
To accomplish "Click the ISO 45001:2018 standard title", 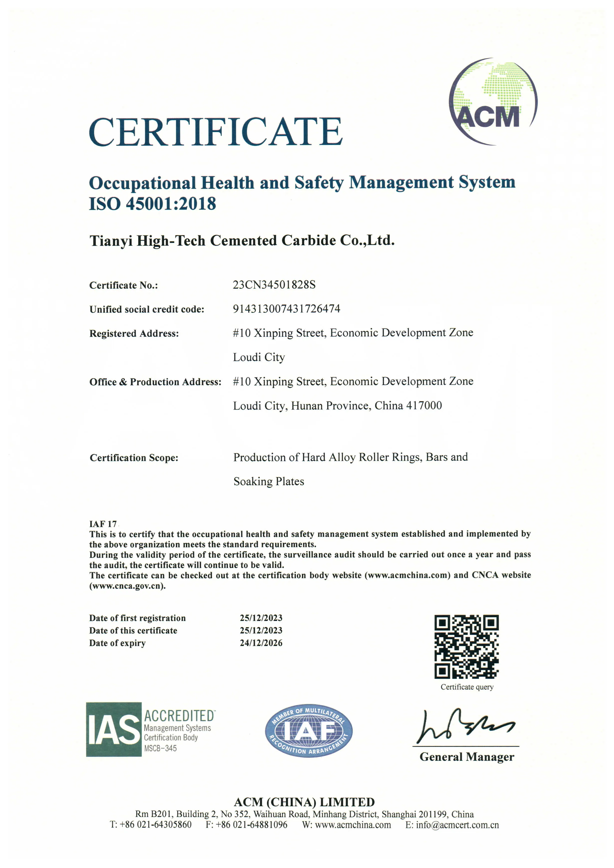I will click(x=152, y=204).
